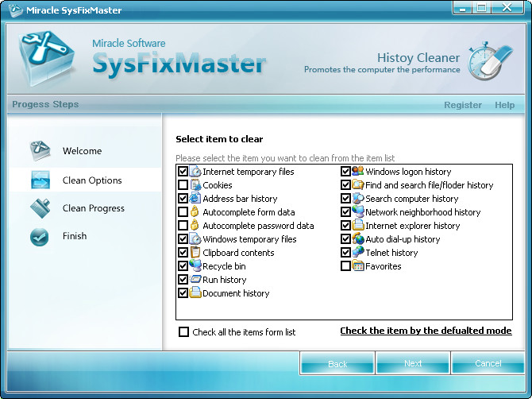The height and width of the screenshot is (399, 532).
Task: Uncheck the Recycle bin checkbox
Action: pos(183,266)
